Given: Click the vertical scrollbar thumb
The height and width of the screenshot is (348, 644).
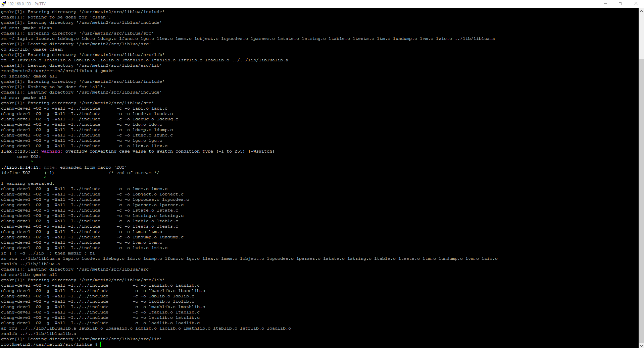Looking at the screenshot, I should click(x=641, y=200).
